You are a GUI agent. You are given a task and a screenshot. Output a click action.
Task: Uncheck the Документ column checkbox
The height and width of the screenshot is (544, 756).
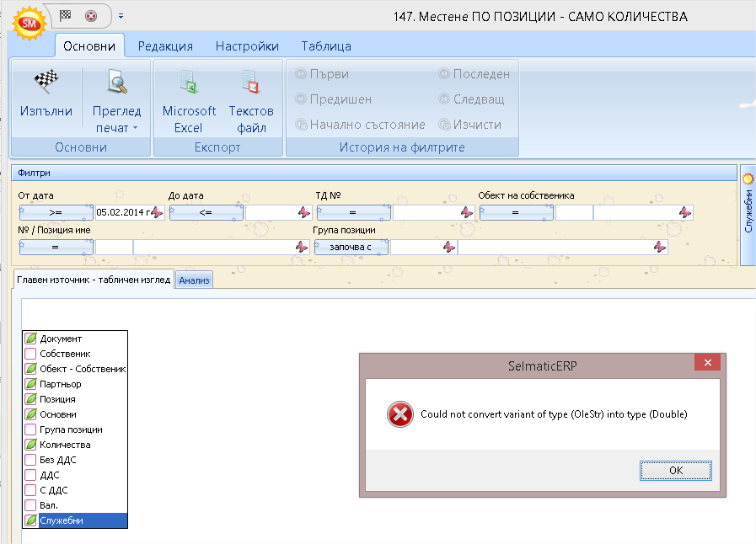pos(31,339)
